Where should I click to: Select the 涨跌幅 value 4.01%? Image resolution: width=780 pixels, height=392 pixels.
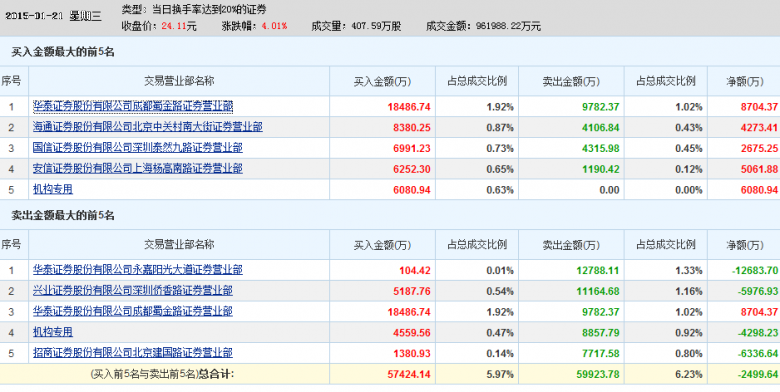coord(274,26)
